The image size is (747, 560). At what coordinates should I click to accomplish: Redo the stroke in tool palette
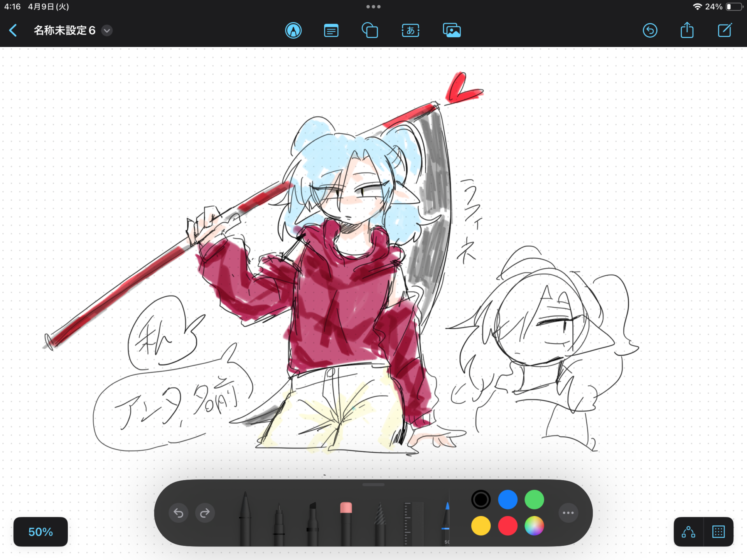[x=205, y=513]
